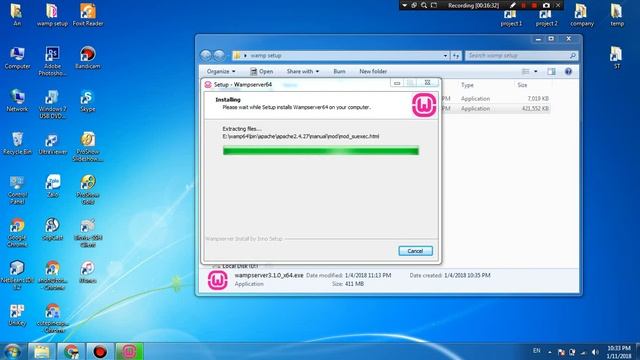Image resolution: width=640 pixels, height=360 pixels.
Task: Click the magnifier icon in recording bar
Action: pyautogui.click(x=424, y=5)
